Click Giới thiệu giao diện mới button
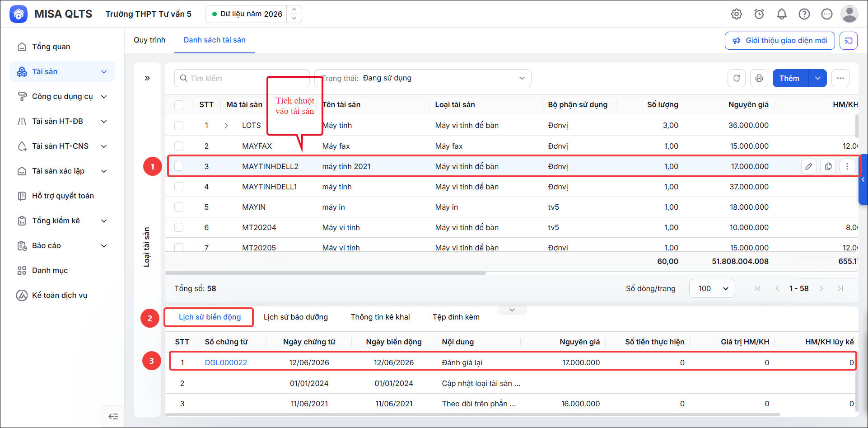The height and width of the screenshot is (428, 868). click(x=780, y=41)
